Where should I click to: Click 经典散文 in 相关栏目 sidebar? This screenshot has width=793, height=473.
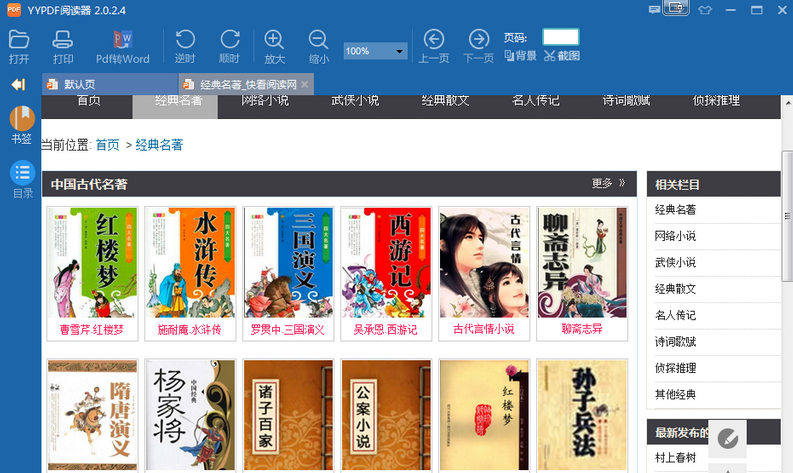pos(676,289)
